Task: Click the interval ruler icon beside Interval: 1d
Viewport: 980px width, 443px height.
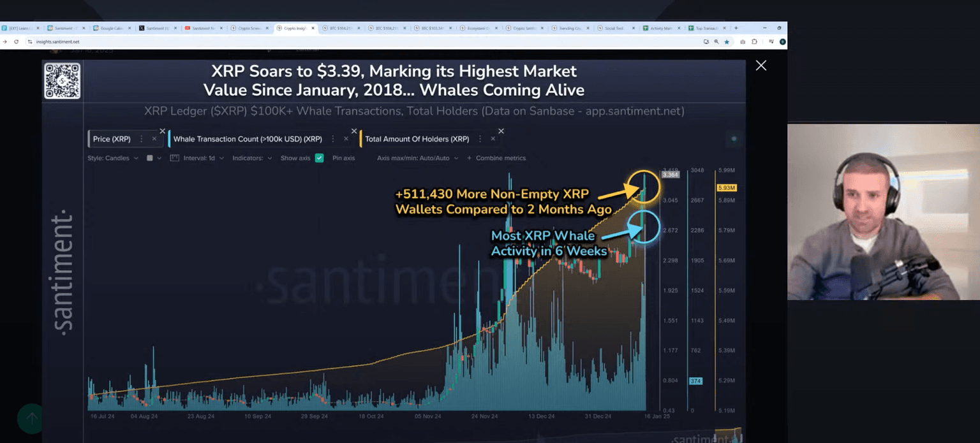Action: tap(174, 158)
